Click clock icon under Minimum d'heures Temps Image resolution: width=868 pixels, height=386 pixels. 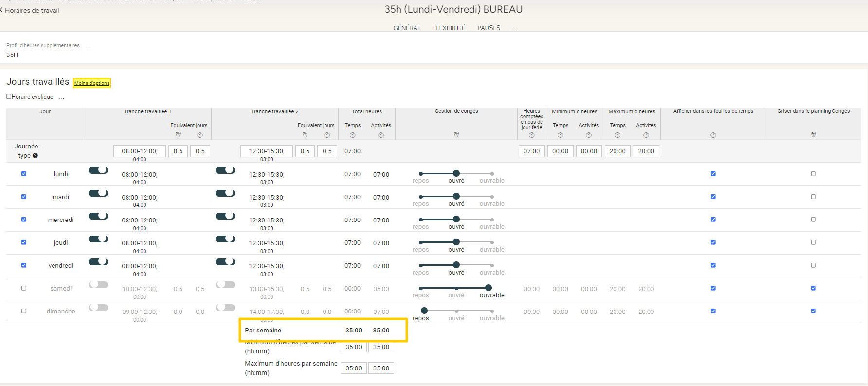coord(561,135)
